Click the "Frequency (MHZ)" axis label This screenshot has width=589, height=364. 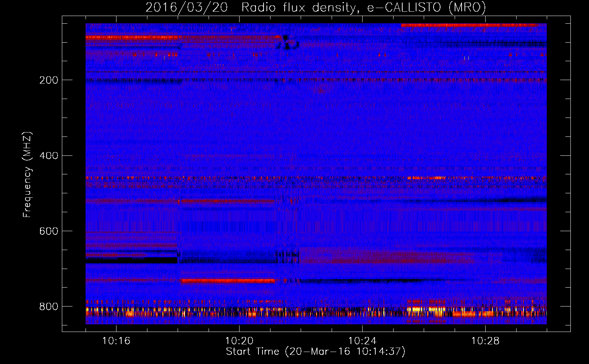pyautogui.click(x=27, y=174)
